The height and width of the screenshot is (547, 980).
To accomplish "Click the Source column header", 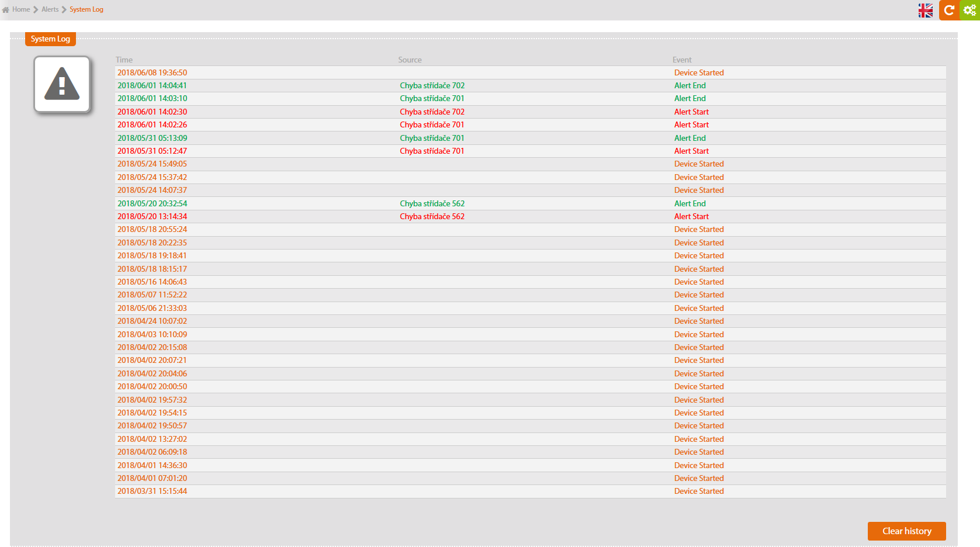I will [410, 60].
